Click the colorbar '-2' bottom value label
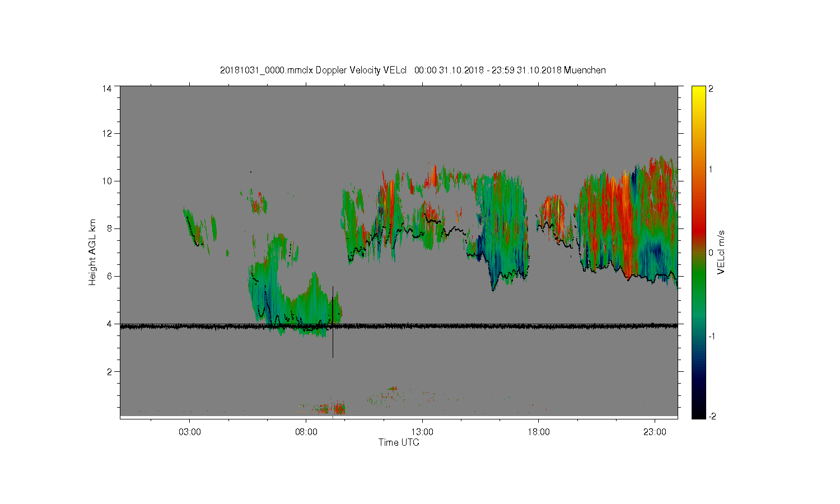 712,416
